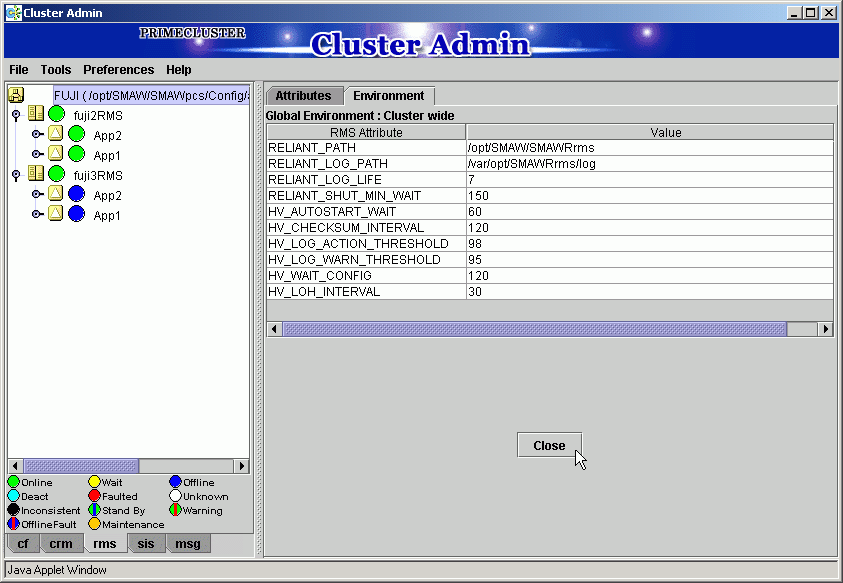Viewport: 843px width, 583px height.
Task: Click the cyan Deact legend icon
Action: click(13, 495)
